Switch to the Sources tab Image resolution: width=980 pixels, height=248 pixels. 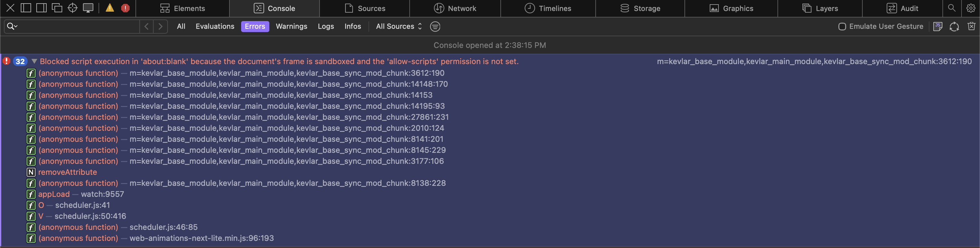pyautogui.click(x=365, y=8)
